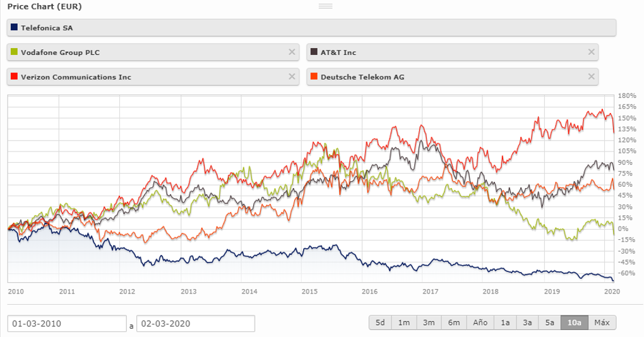Remove AT&T Inc series
This screenshot has height=337, width=644.
pos(591,52)
